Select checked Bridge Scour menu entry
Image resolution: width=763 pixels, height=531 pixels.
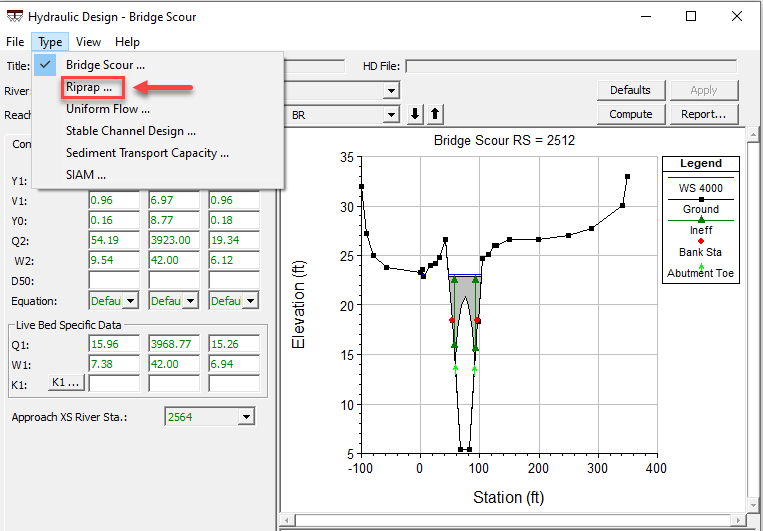click(x=106, y=65)
